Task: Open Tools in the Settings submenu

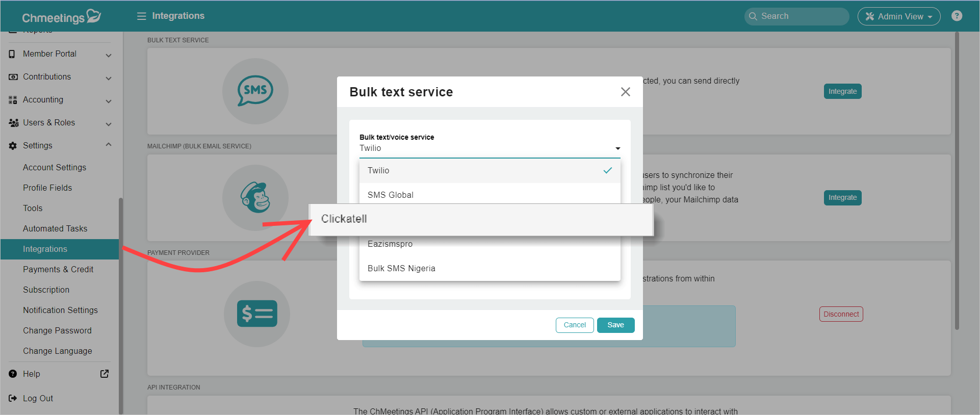Action: [x=33, y=209]
